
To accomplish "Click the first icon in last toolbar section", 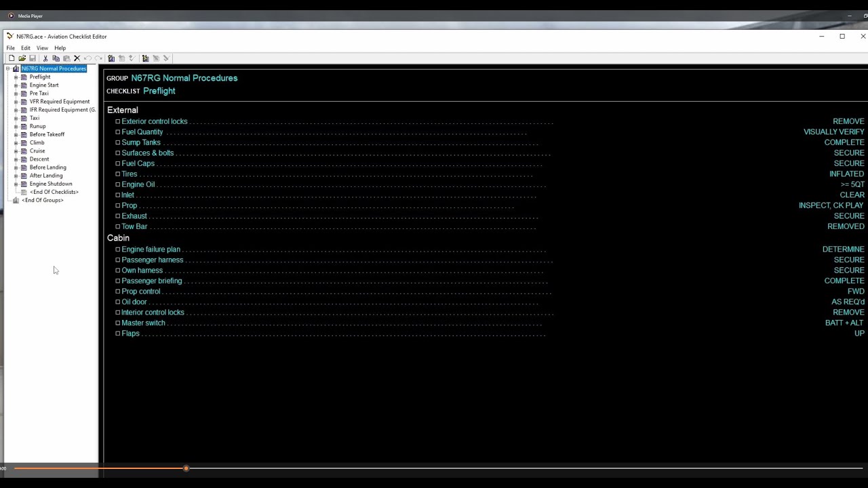I will [145, 58].
